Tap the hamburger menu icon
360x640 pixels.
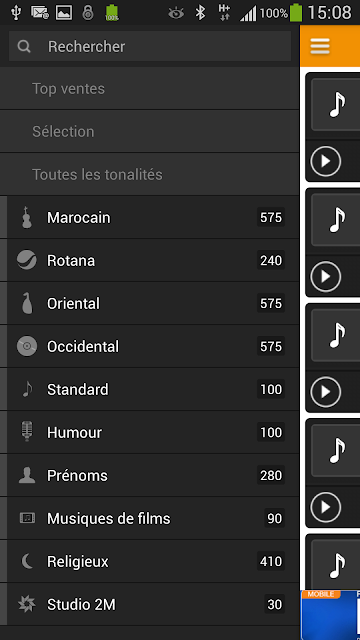tap(320, 47)
